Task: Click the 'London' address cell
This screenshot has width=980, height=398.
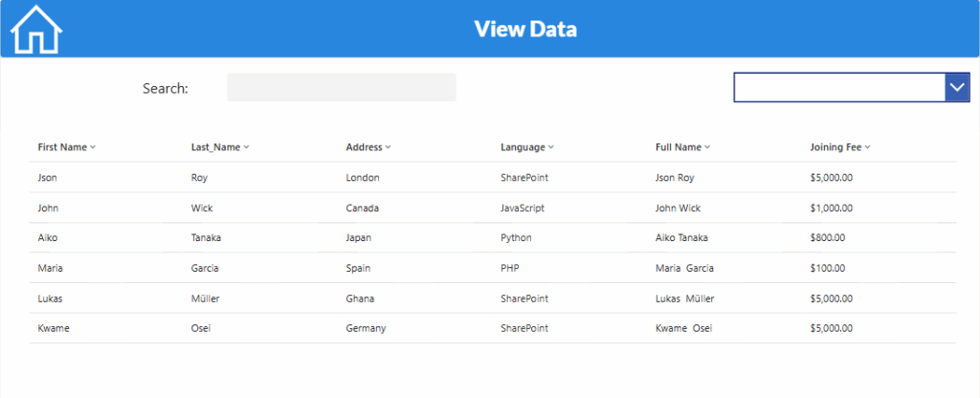Action: (363, 177)
